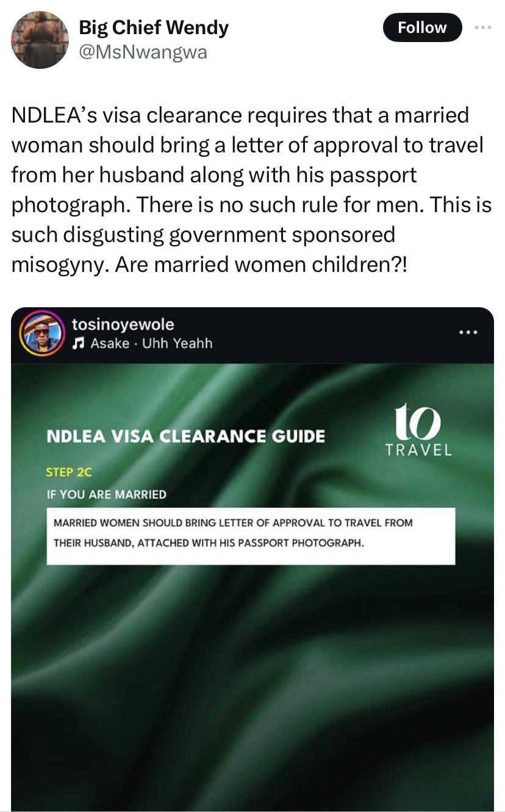Click the 'NDLEA VISA CLEARANCE GUIDE' heading
This screenshot has height=812, width=505.
186,436
